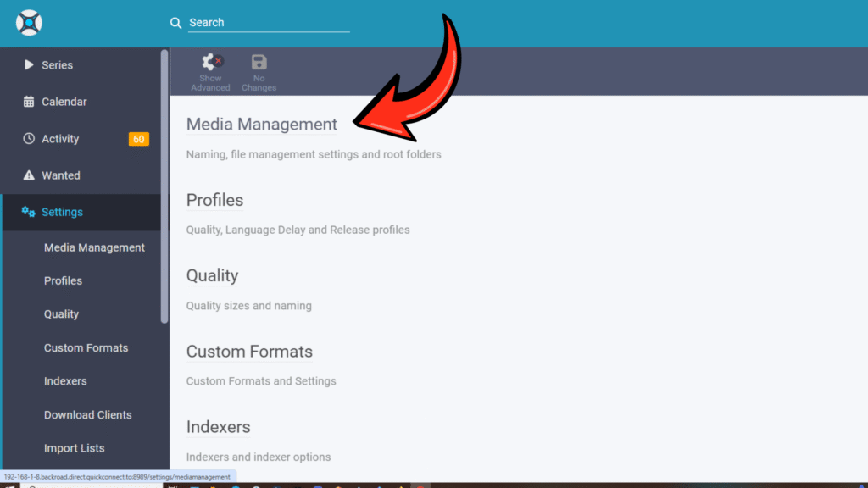Click the search magnifier icon
This screenshot has height=488, width=868.
(175, 23)
